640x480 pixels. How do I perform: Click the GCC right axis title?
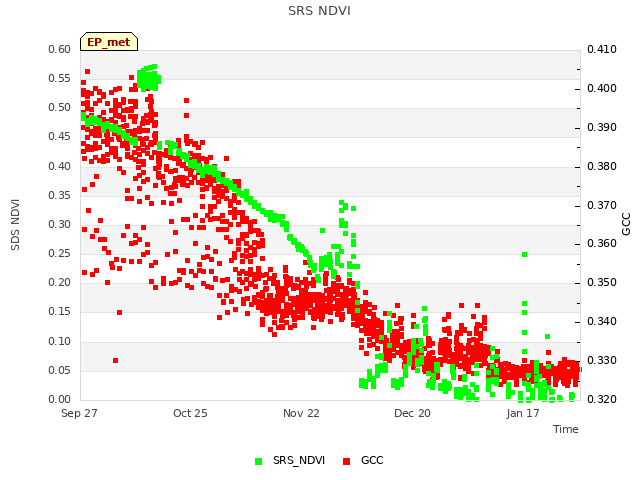coord(626,224)
